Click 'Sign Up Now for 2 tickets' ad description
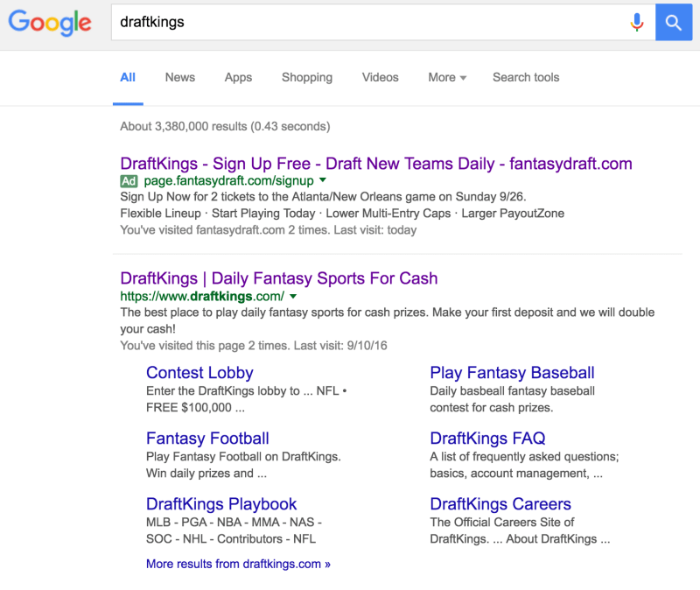This screenshot has height=590, width=700. [323, 196]
